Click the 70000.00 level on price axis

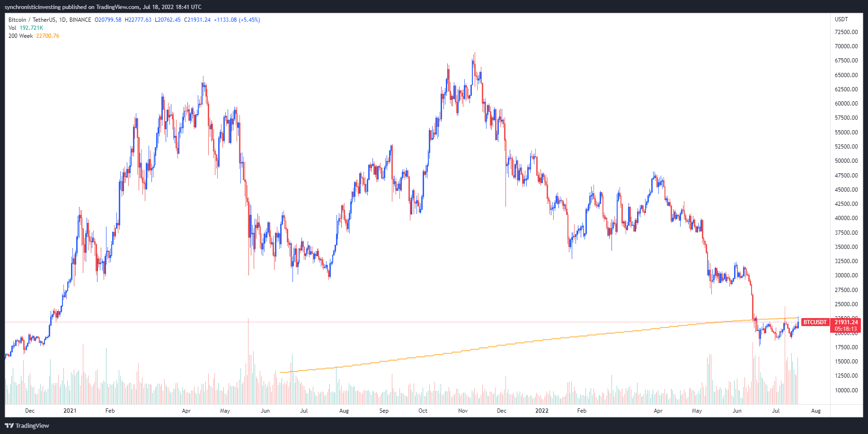[x=846, y=46]
